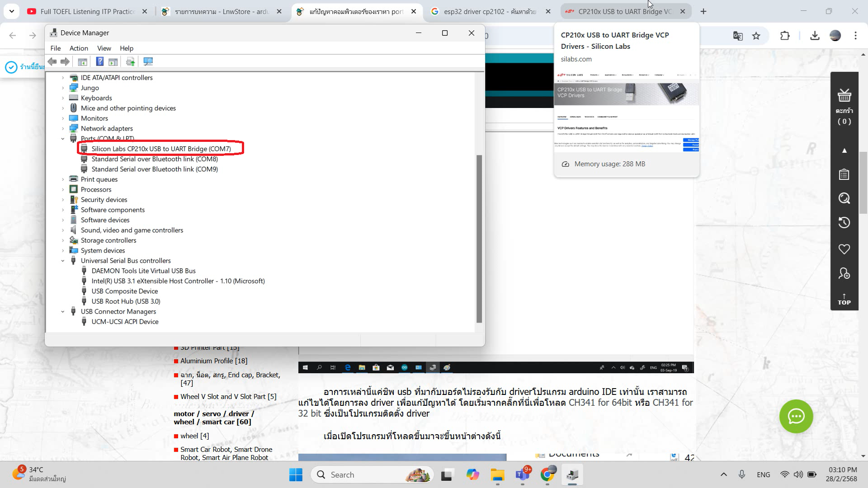868x488 pixels.
Task: Show hidden icons in the system tray
Action: point(724,474)
